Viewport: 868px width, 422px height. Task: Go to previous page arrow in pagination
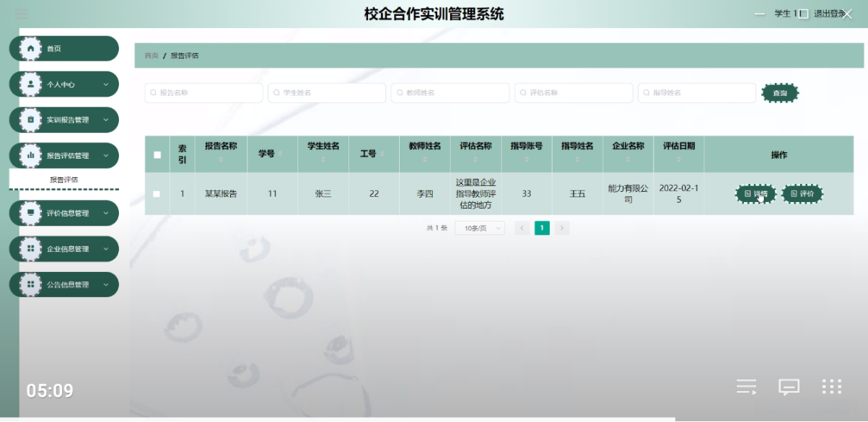point(522,228)
